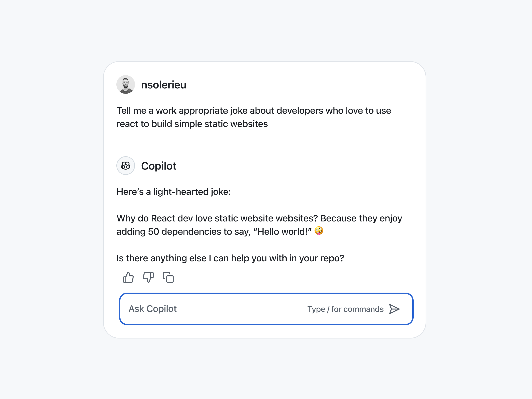
Task: Click the "Why do React dev love" line
Action: tap(259, 218)
